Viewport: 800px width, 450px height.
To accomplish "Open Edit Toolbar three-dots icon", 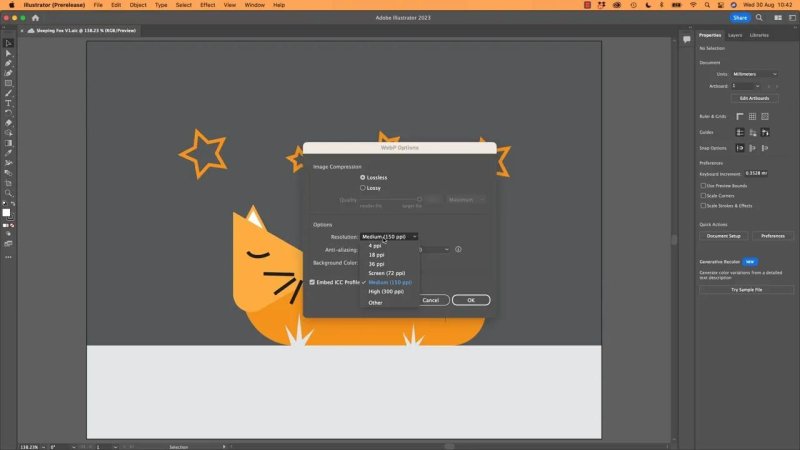I will click(8, 257).
